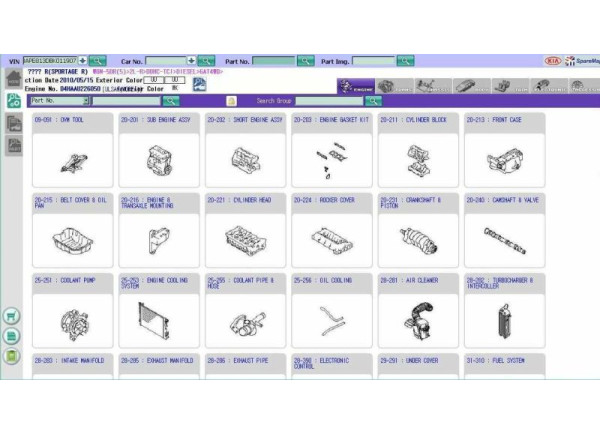The width and height of the screenshot is (600, 435).
Task: Select the second category tab after Engine
Action: coord(432,87)
